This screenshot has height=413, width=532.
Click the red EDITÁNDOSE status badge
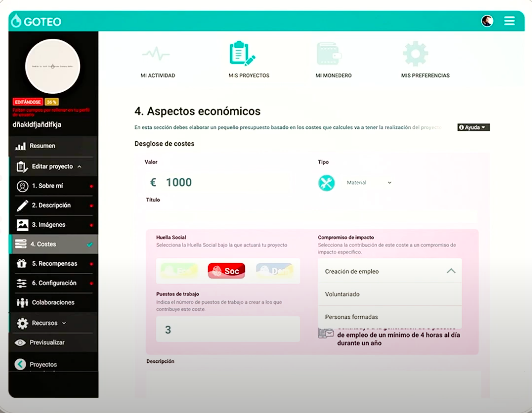coord(28,102)
